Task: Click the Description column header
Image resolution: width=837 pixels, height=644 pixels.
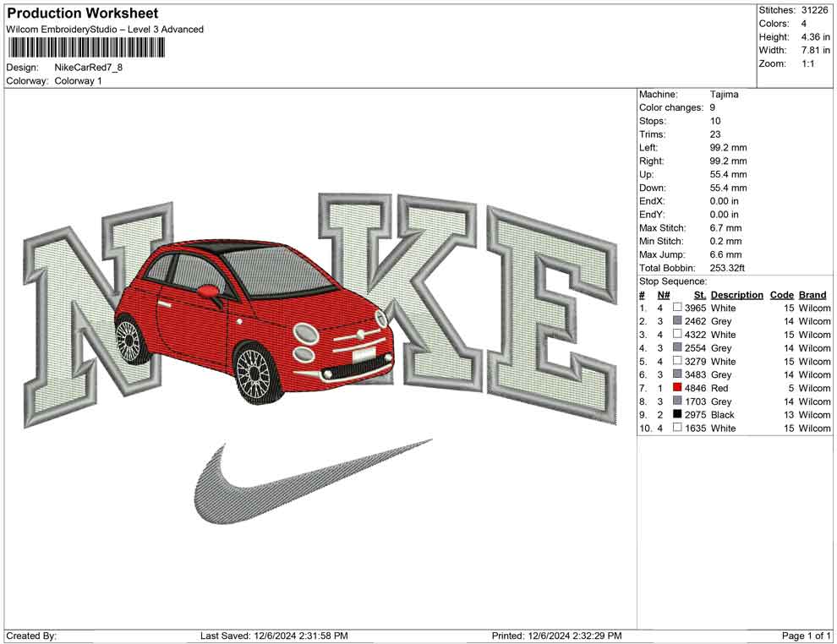Action: 736,295
